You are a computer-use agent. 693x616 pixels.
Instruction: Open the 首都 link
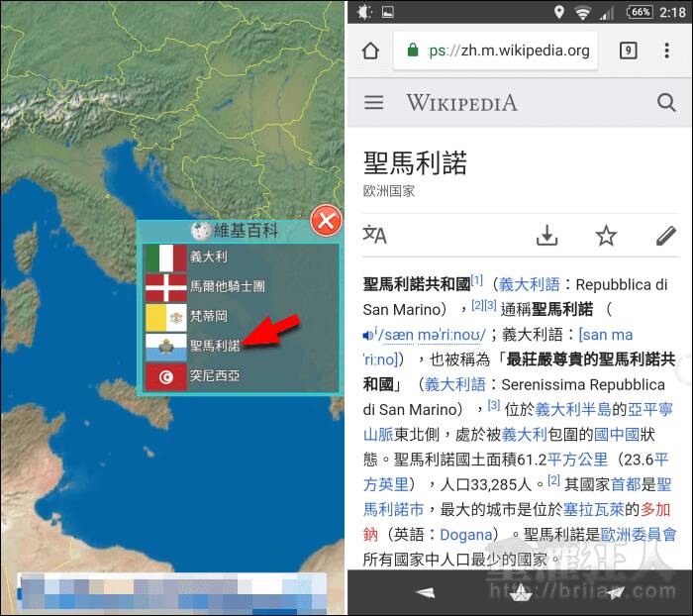pyautogui.click(x=626, y=484)
